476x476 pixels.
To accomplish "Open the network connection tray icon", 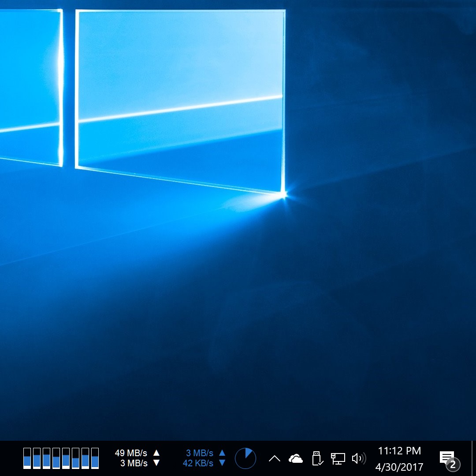I will (x=338, y=458).
